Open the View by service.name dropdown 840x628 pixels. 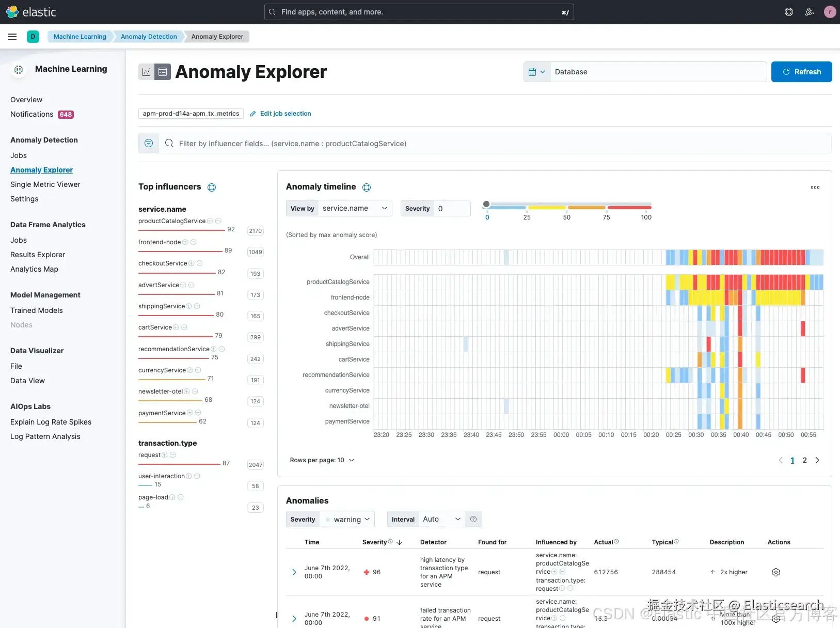click(x=355, y=208)
